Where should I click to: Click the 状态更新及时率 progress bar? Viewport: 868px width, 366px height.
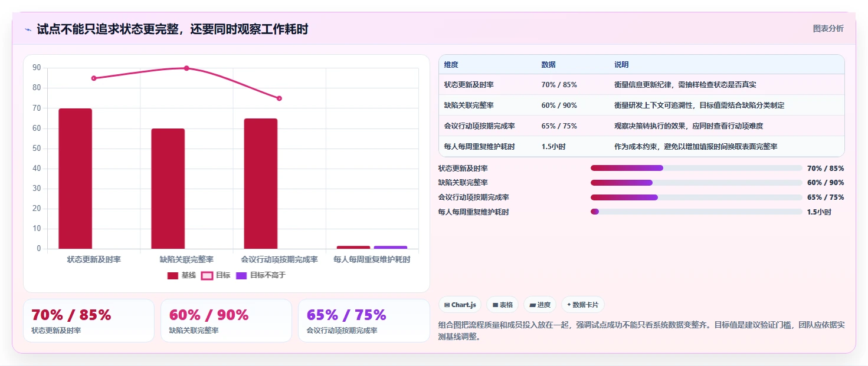tap(696, 168)
